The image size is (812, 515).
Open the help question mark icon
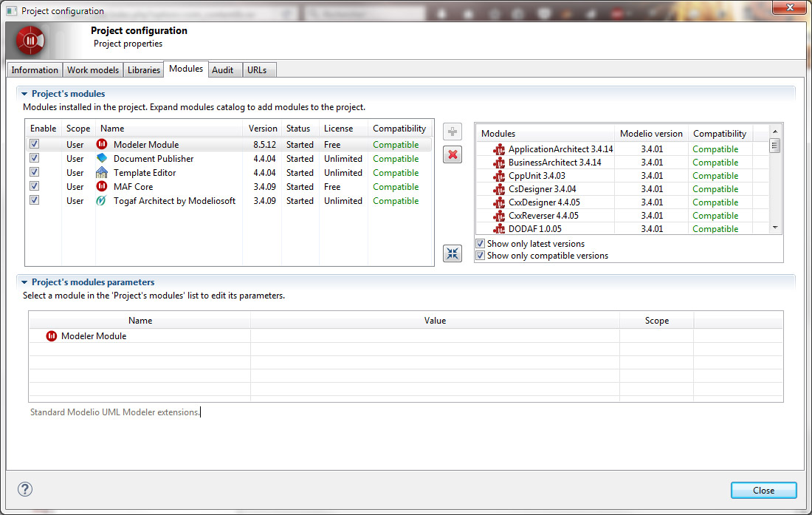[25, 489]
